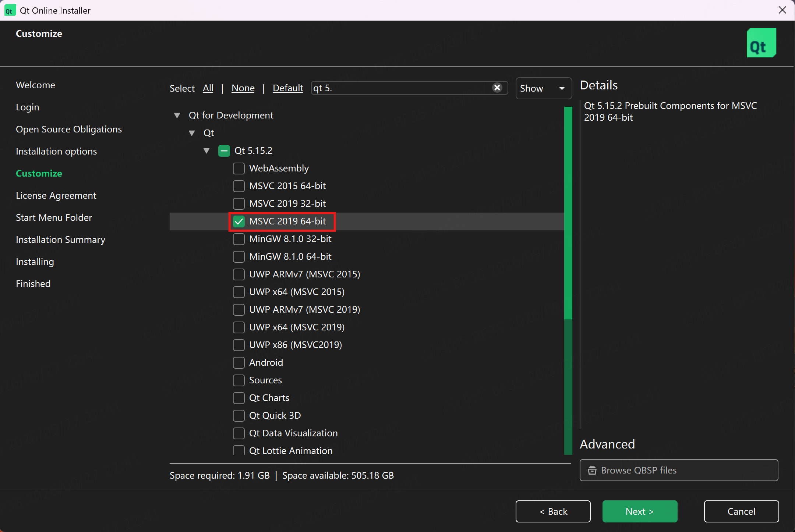Enable Qt Quick 3D checkbox
Screen dimensions: 795x532
tap(239, 416)
